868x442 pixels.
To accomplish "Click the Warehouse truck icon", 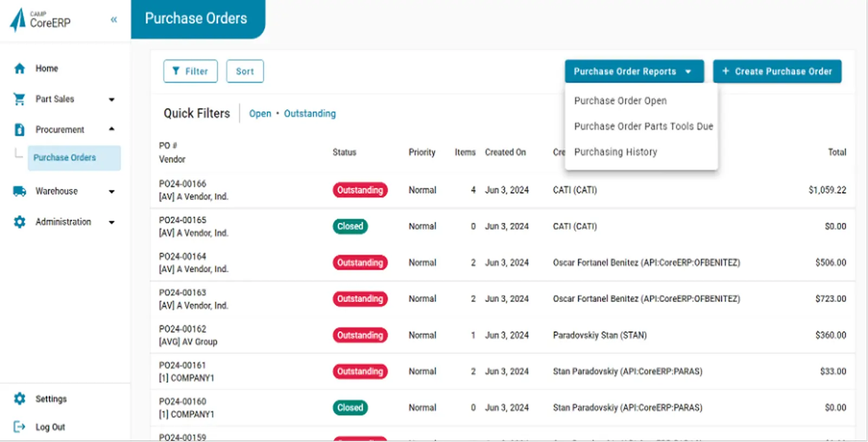I will [x=20, y=191].
